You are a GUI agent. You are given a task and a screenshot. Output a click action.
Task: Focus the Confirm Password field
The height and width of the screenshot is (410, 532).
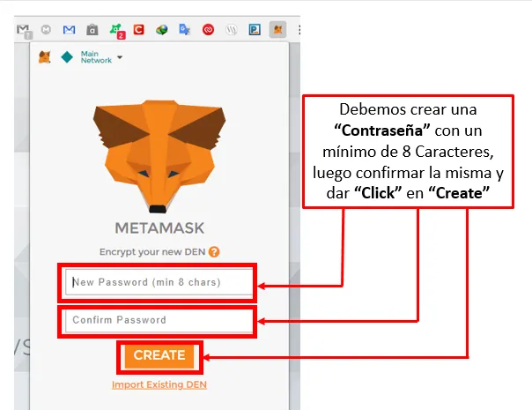click(159, 320)
